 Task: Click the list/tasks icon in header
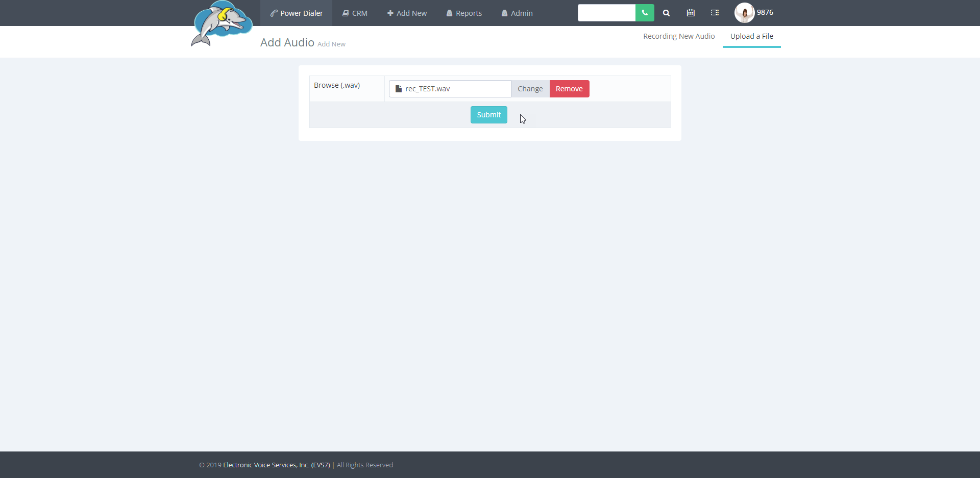pyautogui.click(x=715, y=13)
